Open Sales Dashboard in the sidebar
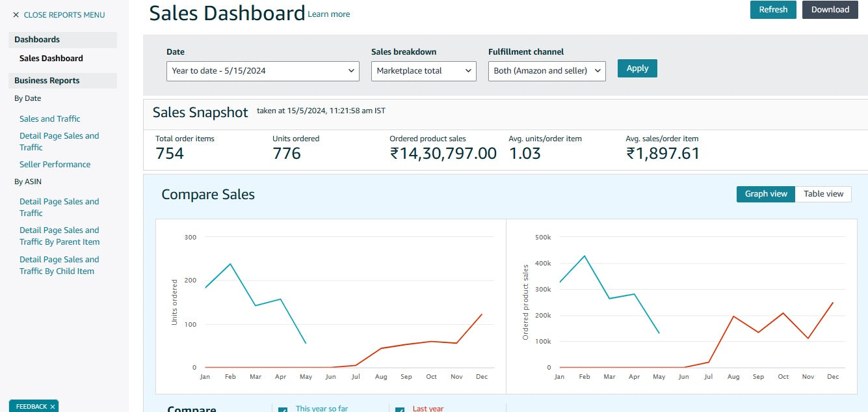 (x=51, y=59)
